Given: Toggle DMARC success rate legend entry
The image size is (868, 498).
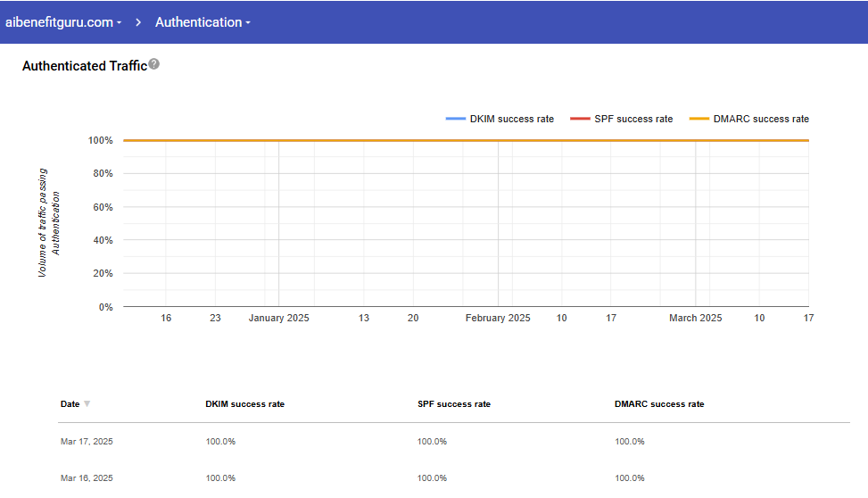Looking at the screenshot, I should [761, 119].
